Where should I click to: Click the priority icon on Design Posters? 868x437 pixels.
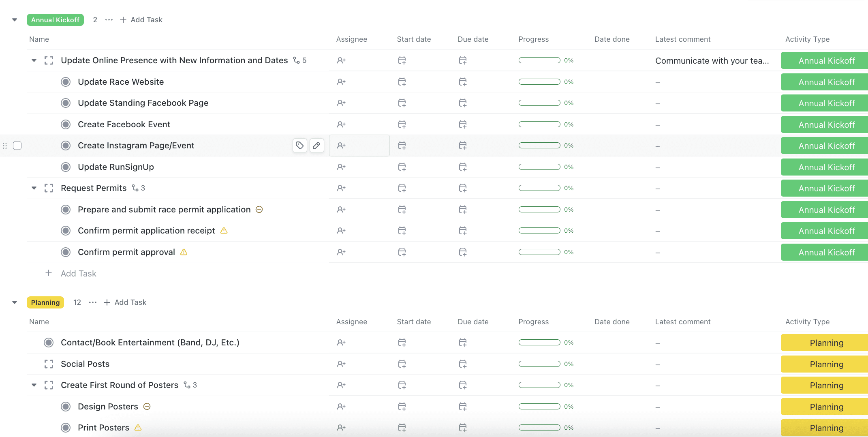pos(147,406)
